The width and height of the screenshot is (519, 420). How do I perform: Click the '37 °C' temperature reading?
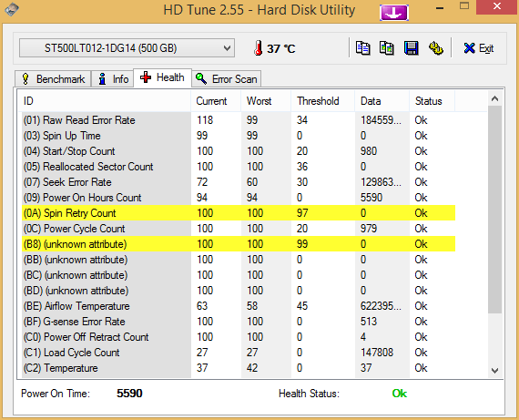(280, 48)
